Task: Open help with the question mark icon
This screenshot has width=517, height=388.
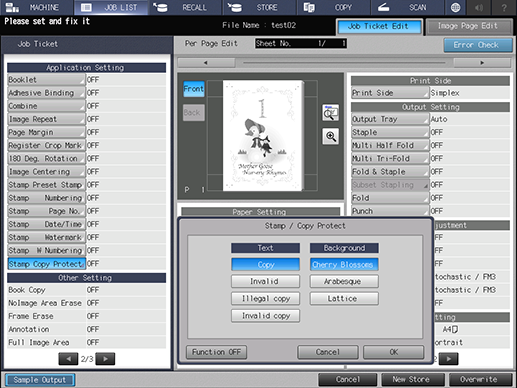Action: pyautogui.click(x=504, y=7)
